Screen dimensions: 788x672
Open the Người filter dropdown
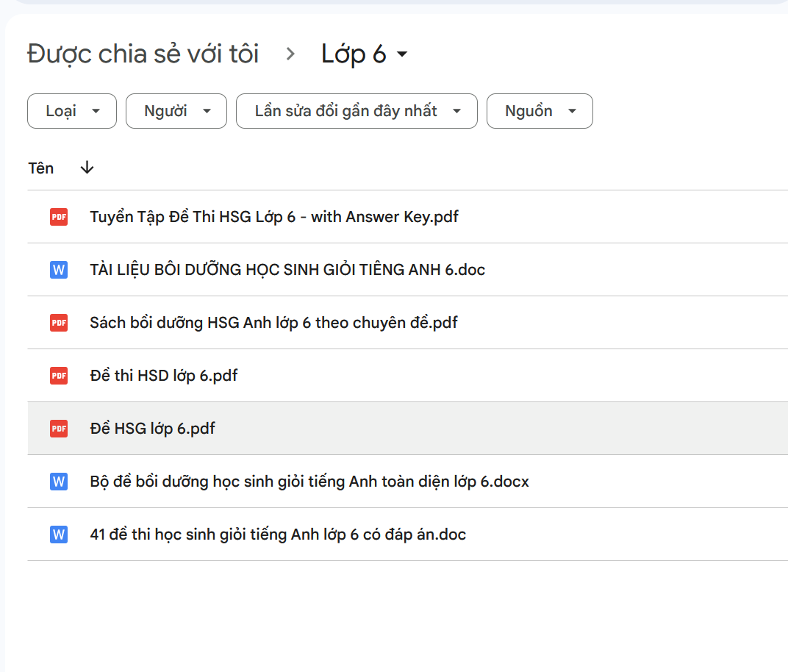point(176,111)
